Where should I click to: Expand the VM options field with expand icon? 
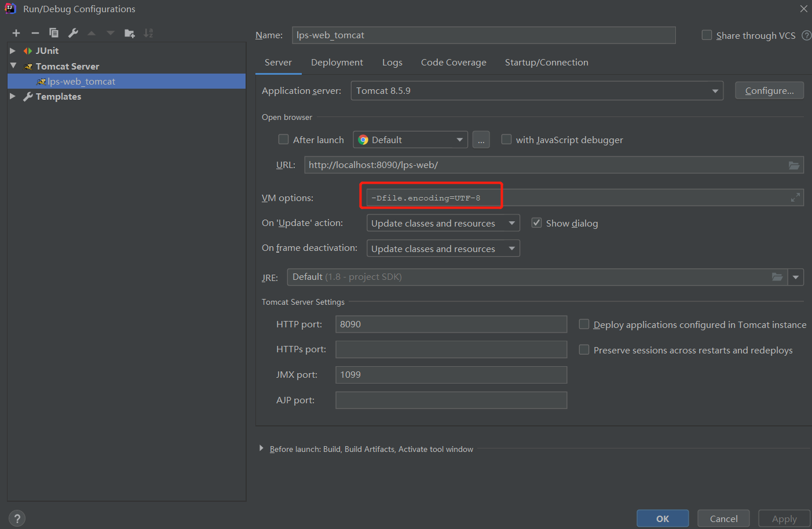pos(795,198)
